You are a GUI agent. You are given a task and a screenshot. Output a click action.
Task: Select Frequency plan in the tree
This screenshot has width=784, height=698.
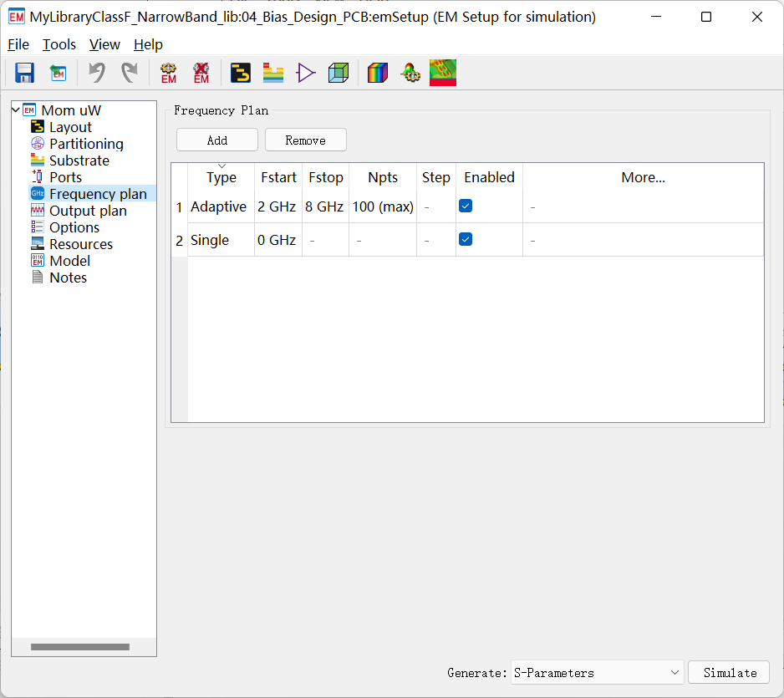(98, 194)
